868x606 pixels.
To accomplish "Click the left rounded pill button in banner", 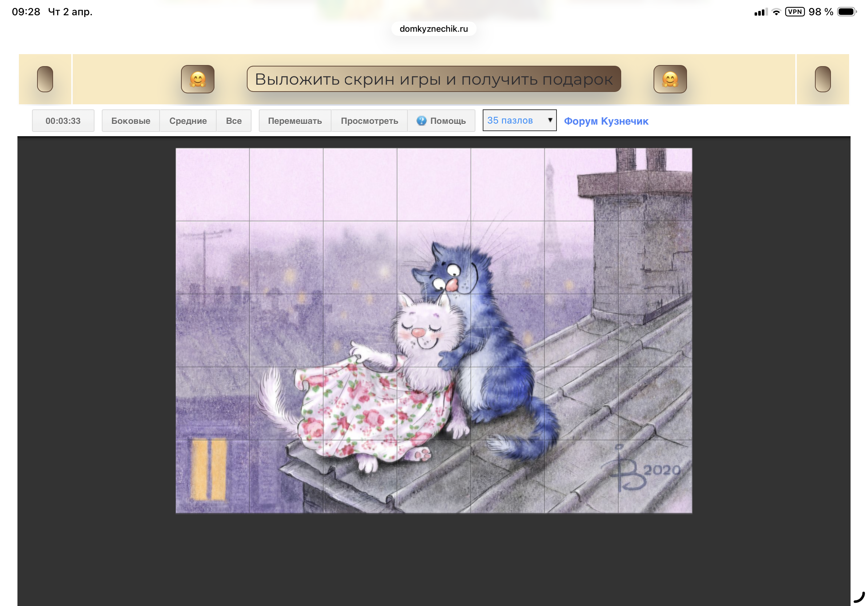I will [45, 79].
